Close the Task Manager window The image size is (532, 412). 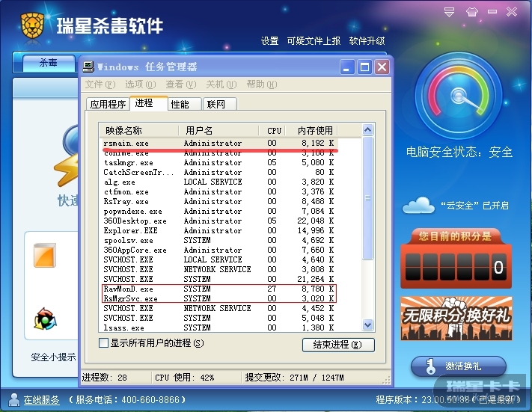point(382,67)
